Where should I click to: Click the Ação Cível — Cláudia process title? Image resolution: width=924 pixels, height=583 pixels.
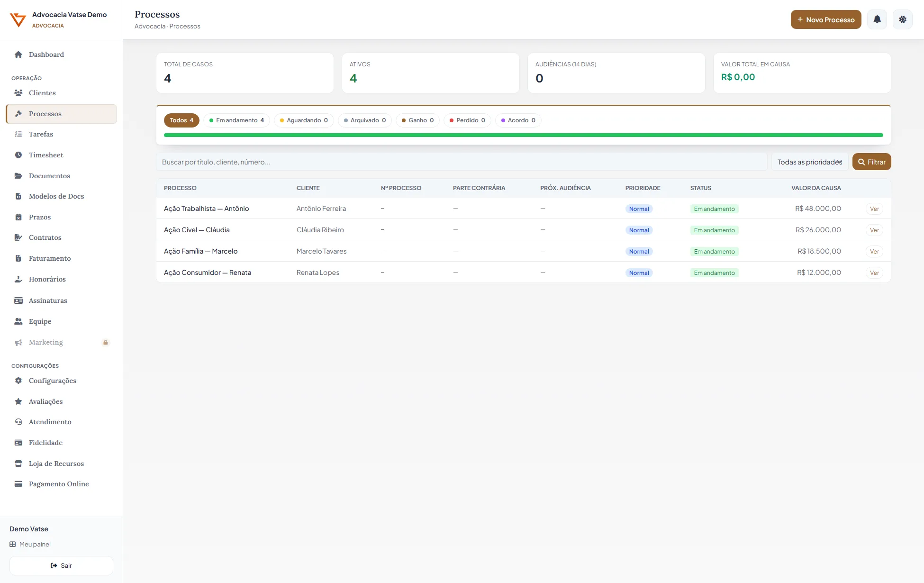(197, 230)
